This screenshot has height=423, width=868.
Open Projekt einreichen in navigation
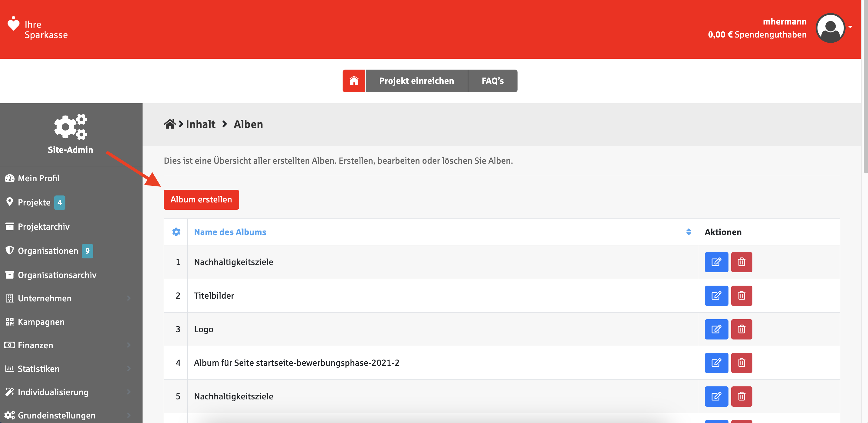pos(416,81)
